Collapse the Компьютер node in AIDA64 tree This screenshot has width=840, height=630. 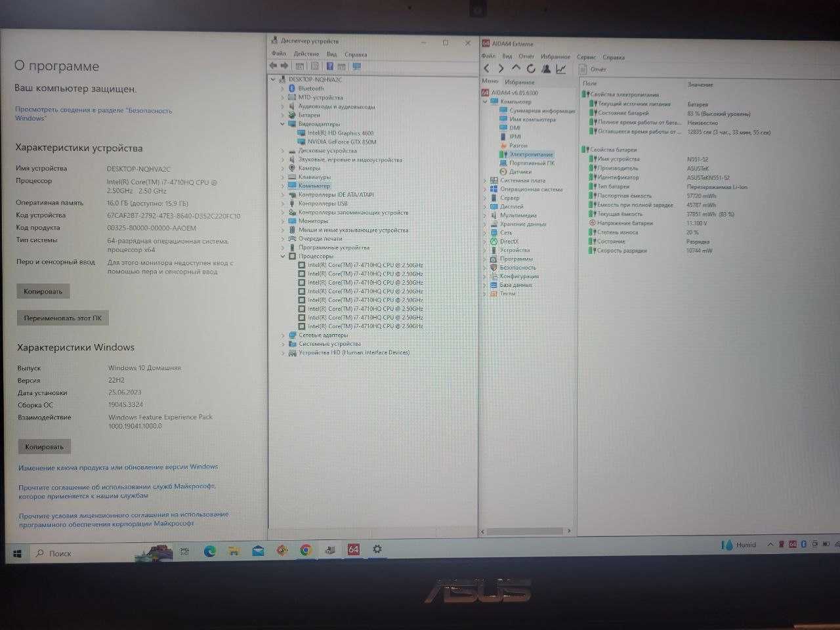(486, 102)
